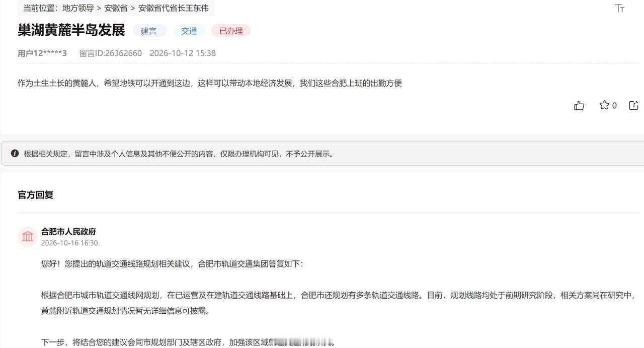Click the font size adjustment icon
644x348 pixels.
[x=620, y=8]
